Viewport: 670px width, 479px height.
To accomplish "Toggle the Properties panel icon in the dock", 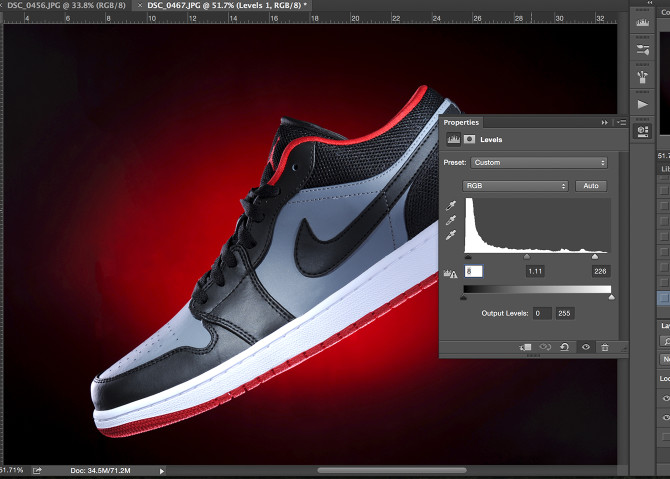I will point(643,131).
